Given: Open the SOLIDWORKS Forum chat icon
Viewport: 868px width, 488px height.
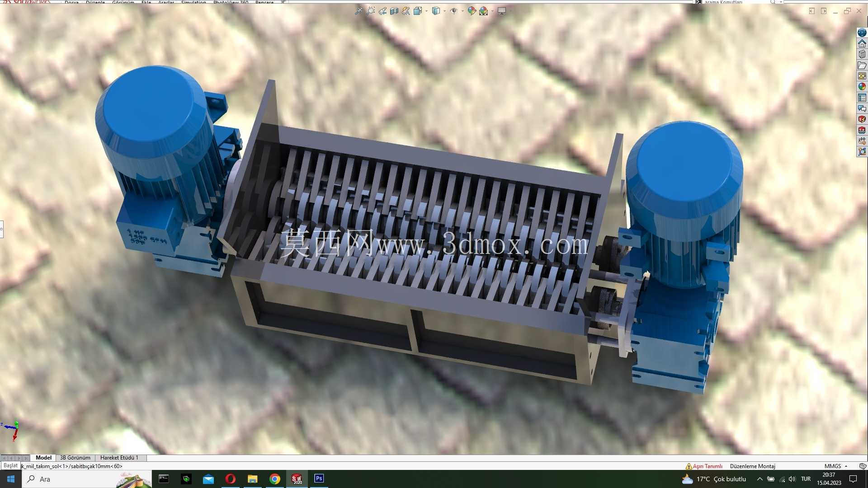Looking at the screenshot, I should [x=862, y=108].
